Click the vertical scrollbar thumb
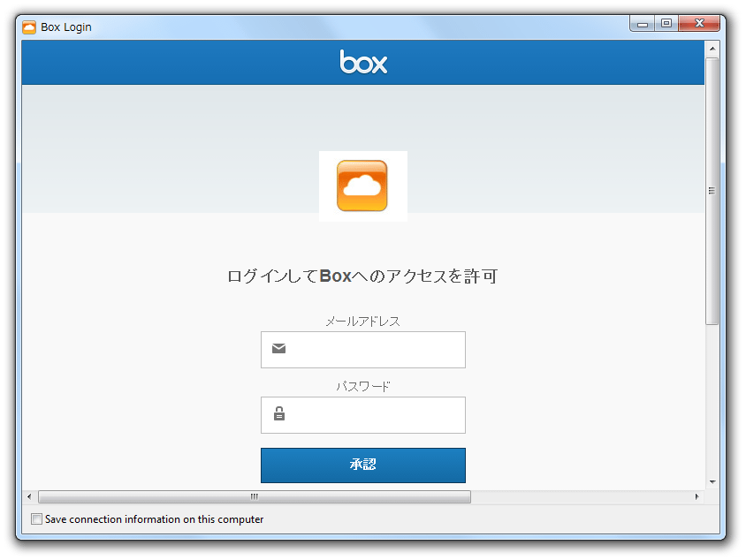746x560 pixels. pyautogui.click(x=712, y=190)
